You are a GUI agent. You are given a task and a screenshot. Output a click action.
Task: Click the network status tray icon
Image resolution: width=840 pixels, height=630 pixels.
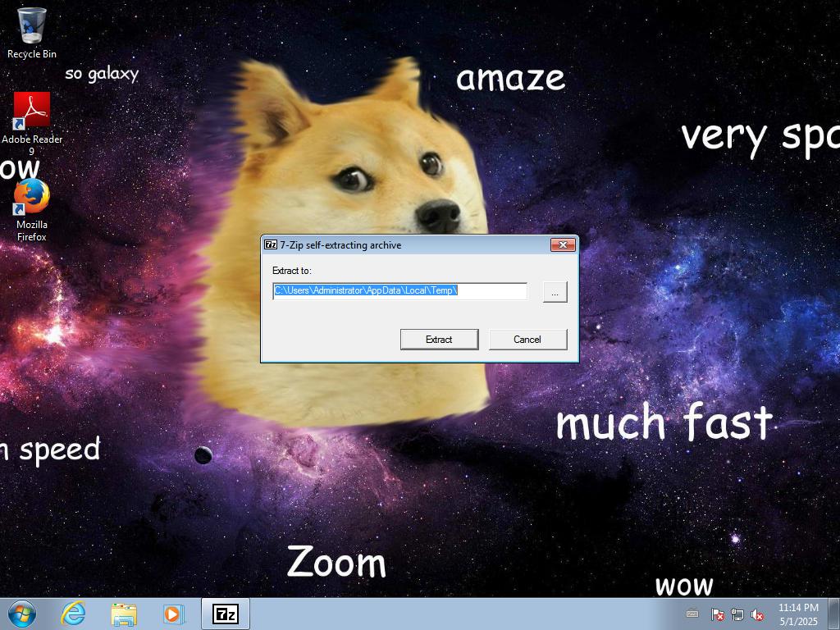737,614
